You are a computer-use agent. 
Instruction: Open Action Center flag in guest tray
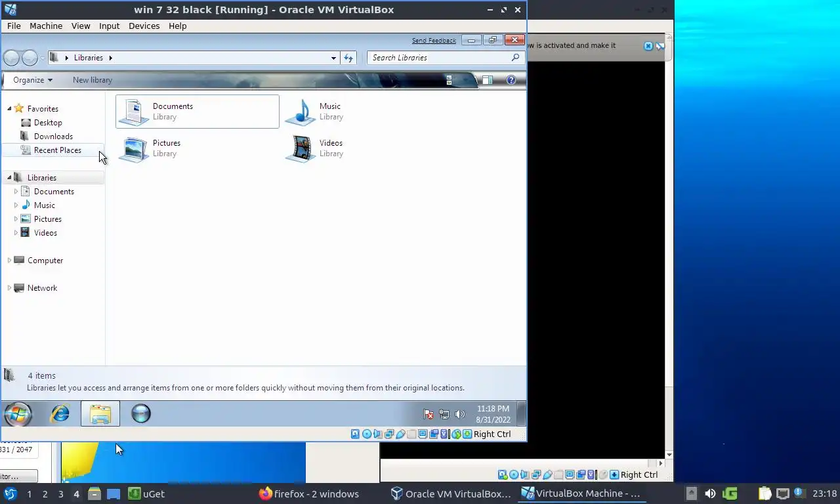[x=429, y=414]
